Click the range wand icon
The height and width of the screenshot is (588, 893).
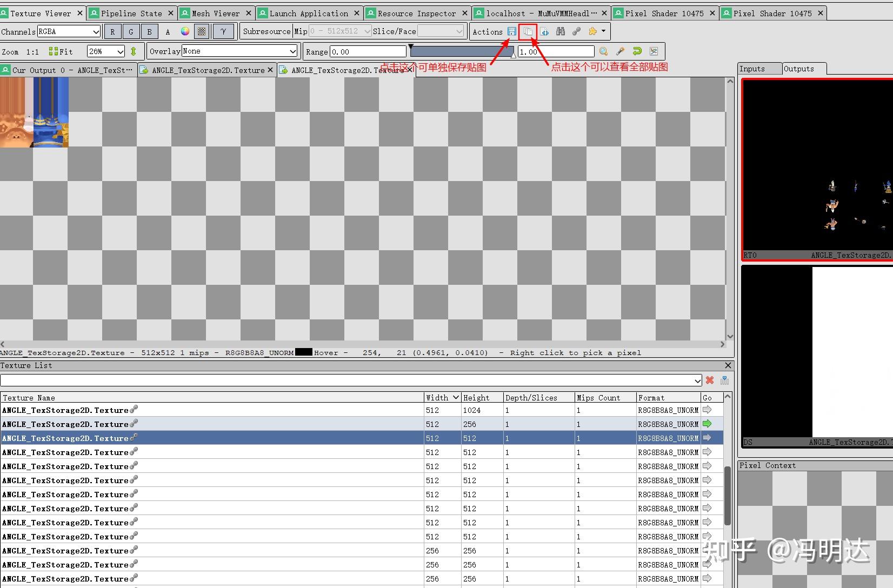(x=620, y=51)
